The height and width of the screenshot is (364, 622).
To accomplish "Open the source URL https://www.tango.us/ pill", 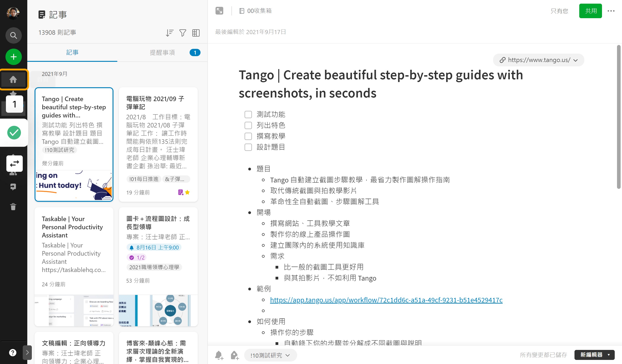I will click(x=539, y=60).
